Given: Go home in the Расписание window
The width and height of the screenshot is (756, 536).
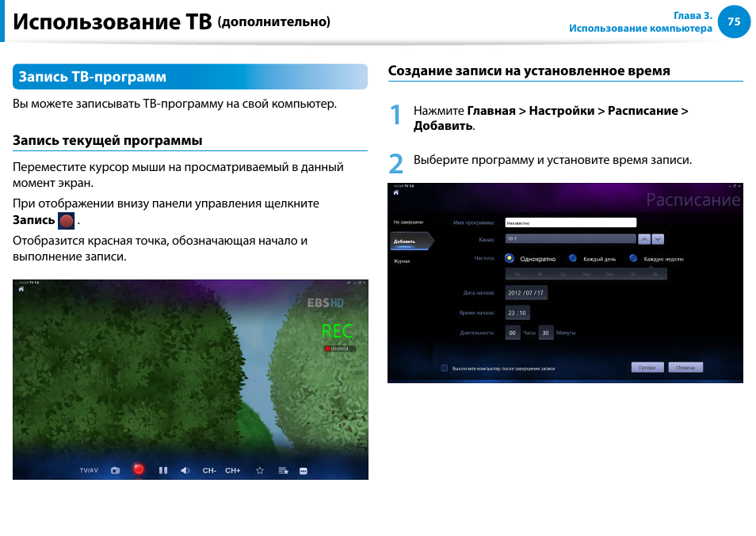Looking at the screenshot, I should coord(396,192).
